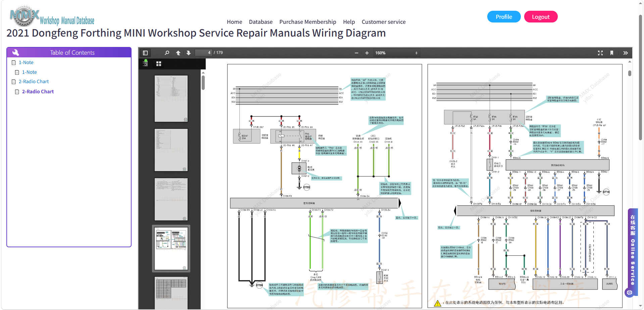644x310 pixels.
Task: Go to the next PDF page
Action: pos(189,53)
